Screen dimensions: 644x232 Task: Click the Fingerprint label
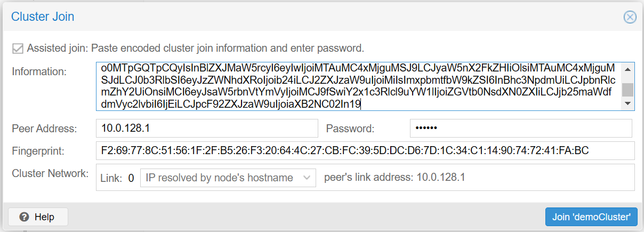pyautogui.click(x=38, y=151)
